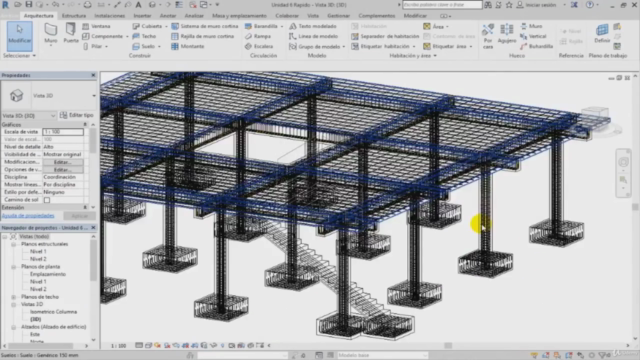Screen dimensions: 640x360
Task: Click the project browser vertical scrollbar
Action: (93, 261)
